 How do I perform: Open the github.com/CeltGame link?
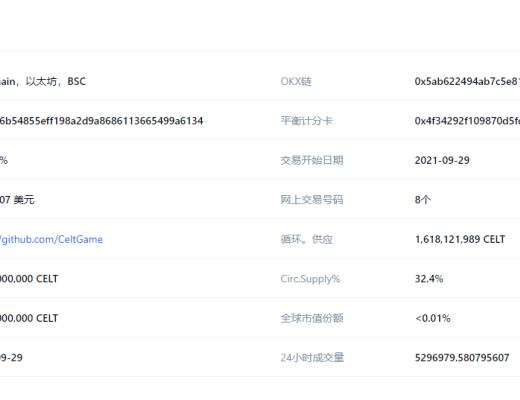coord(51,239)
